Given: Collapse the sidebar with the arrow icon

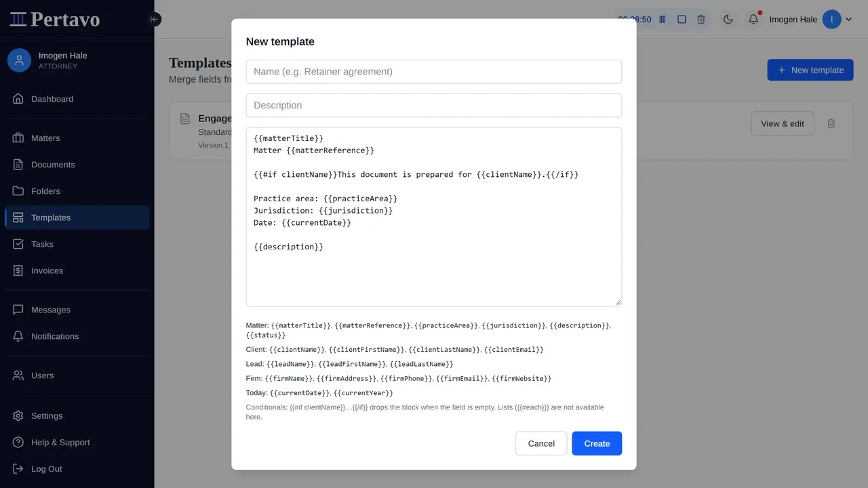Looking at the screenshot, I should pos(154,19).
